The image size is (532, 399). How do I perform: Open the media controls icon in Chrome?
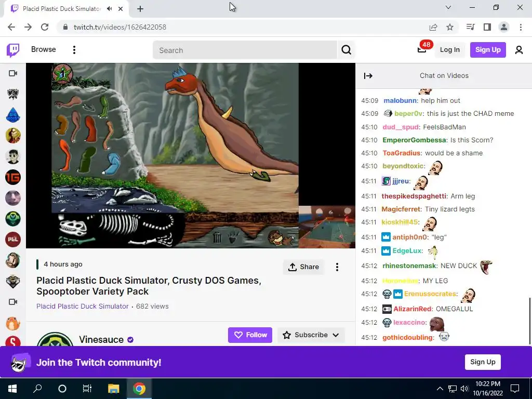[x=470, y=27]
